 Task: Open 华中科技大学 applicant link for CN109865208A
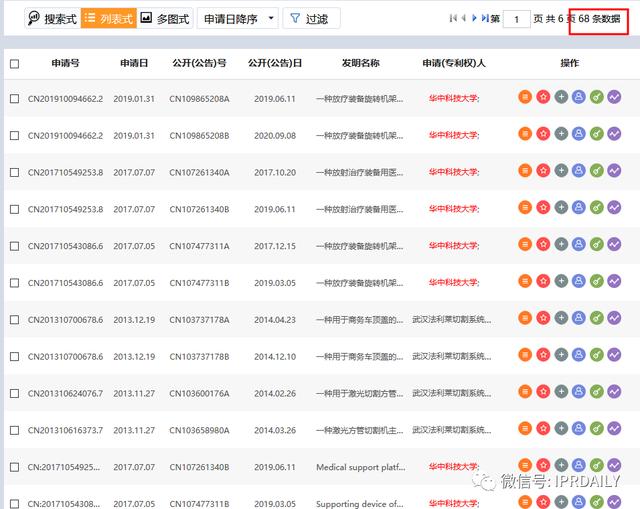pos(454,99)
